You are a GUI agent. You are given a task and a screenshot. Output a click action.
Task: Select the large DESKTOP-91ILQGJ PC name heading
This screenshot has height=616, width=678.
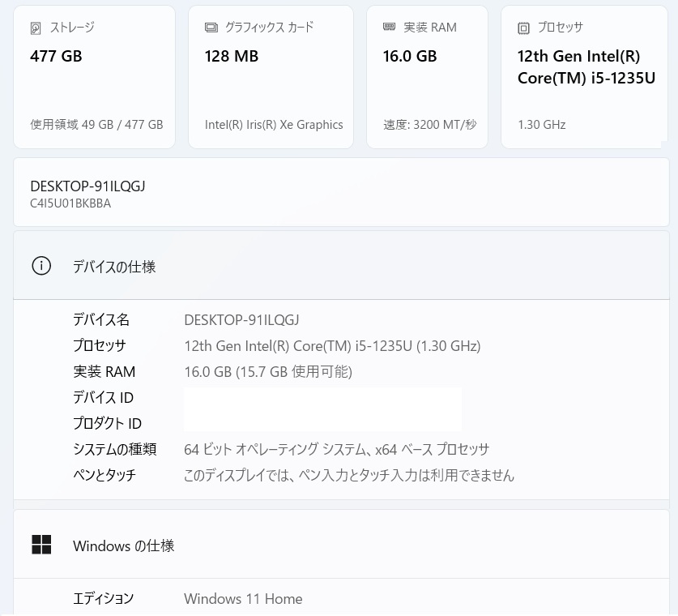click(87, 186)
